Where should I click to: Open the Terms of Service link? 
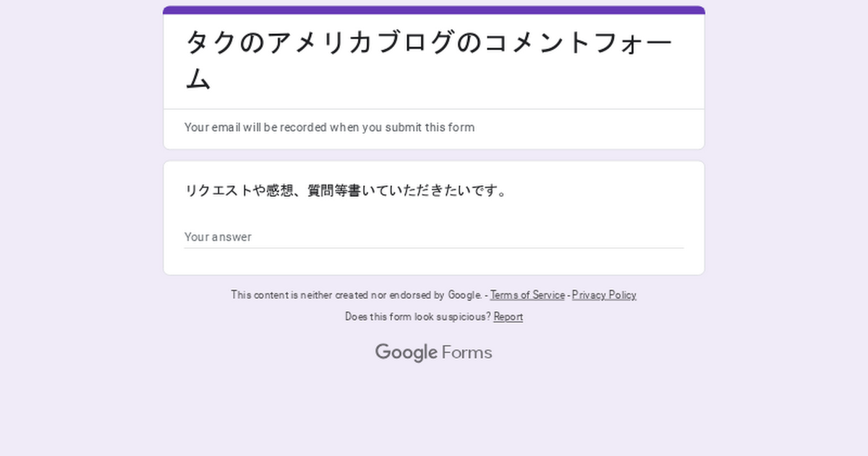[x=527, y=295]
